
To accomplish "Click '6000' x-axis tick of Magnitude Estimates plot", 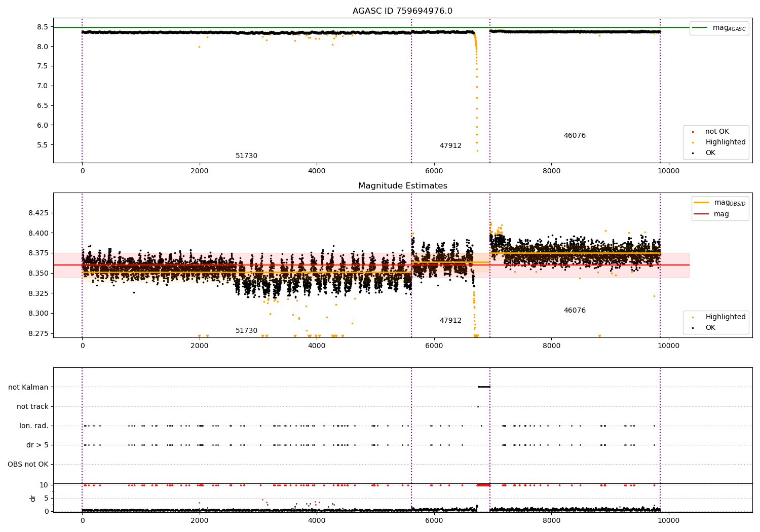I will [434, 346].
